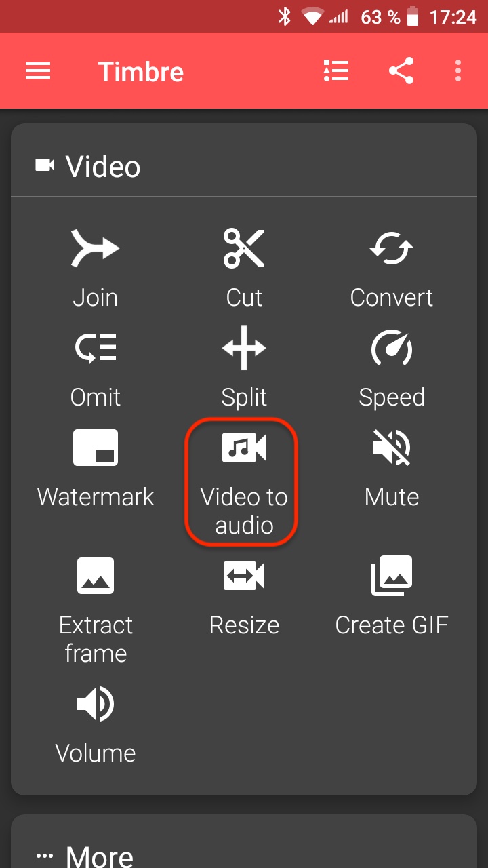Tap the More section header

tap(84, 856)
